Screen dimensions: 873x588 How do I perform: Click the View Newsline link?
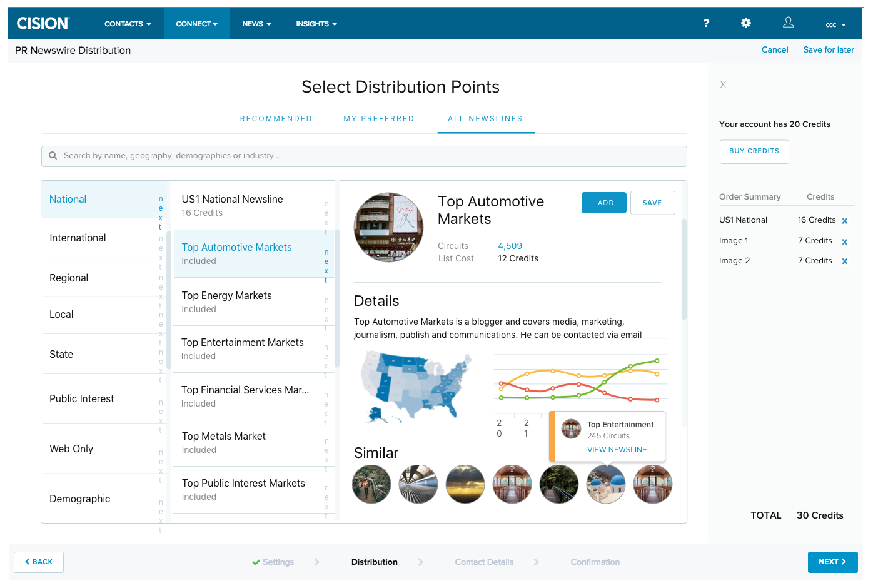pos(617,450)
